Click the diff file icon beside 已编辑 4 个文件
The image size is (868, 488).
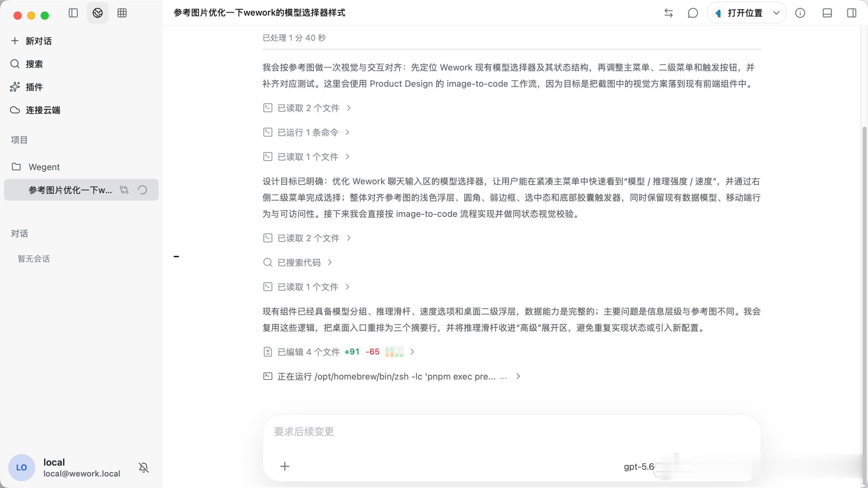click(268, 352)
